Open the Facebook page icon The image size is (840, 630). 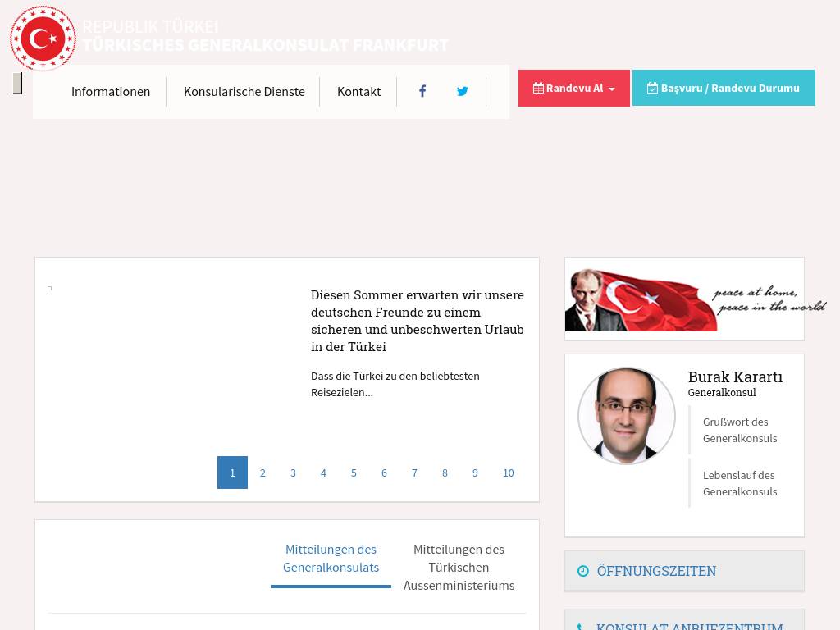(x=422, y=91)
